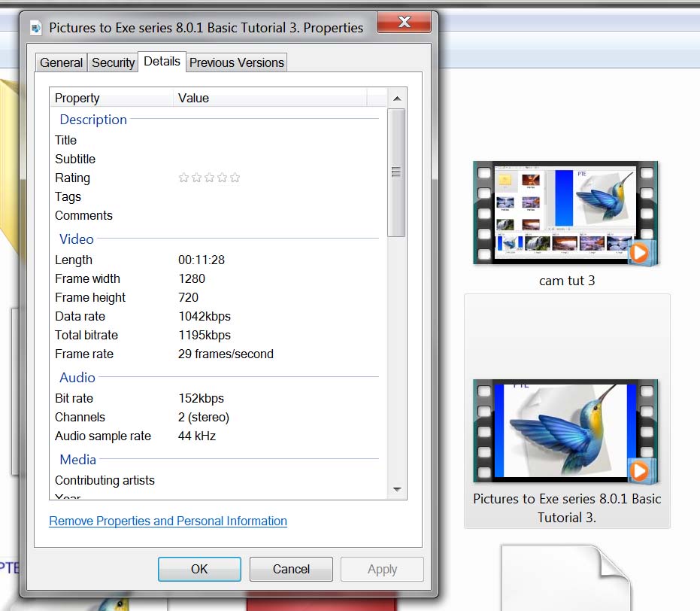Click the vertical scrollbar thumb in the details list
Screen dimensions: 700x611
[396, 172]
